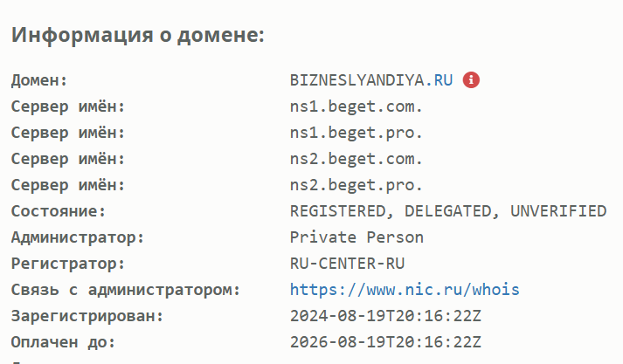Click the "Зарегистрирован:" field label

(87, 315)
